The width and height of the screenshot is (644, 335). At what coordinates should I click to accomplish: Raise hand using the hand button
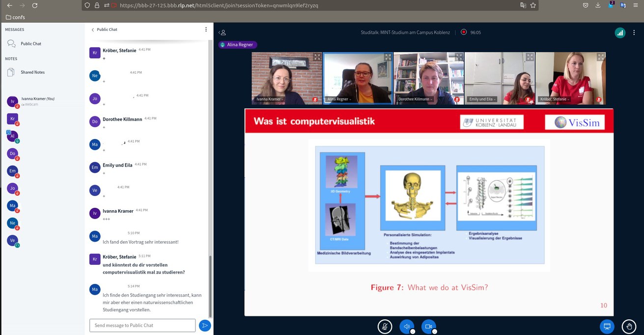pyautogui.click(x=629, y=327)
